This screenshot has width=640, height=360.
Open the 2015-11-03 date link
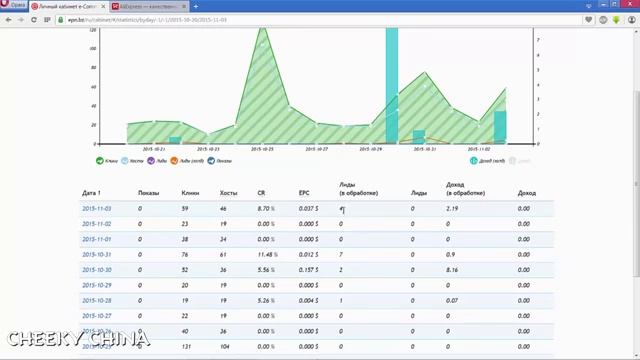click(97, 209)
